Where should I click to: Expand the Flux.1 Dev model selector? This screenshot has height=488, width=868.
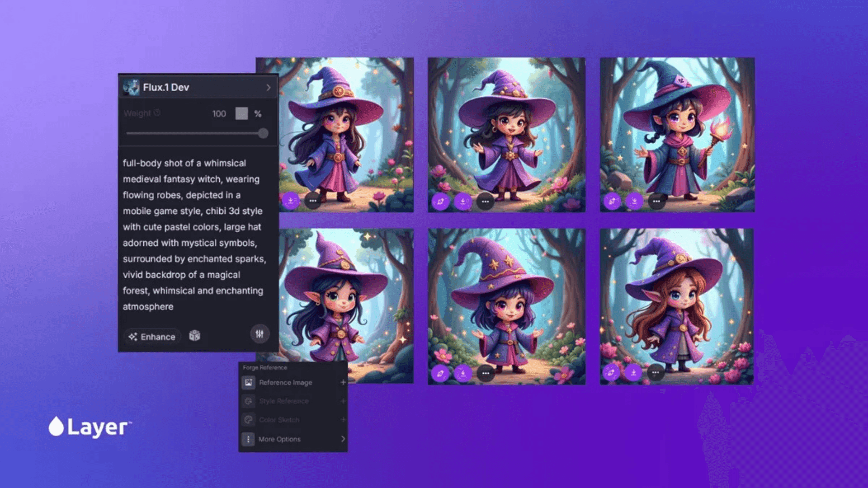pyautogui.click(x=269, y=87)
